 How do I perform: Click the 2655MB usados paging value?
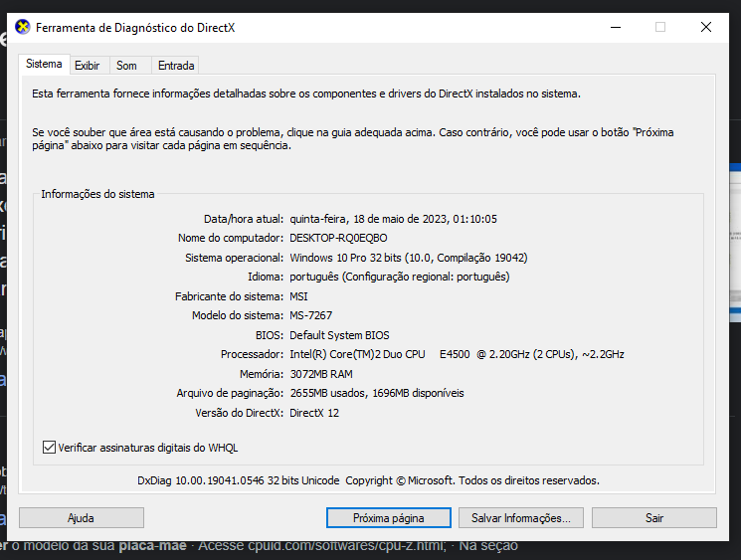click(377, 393)
